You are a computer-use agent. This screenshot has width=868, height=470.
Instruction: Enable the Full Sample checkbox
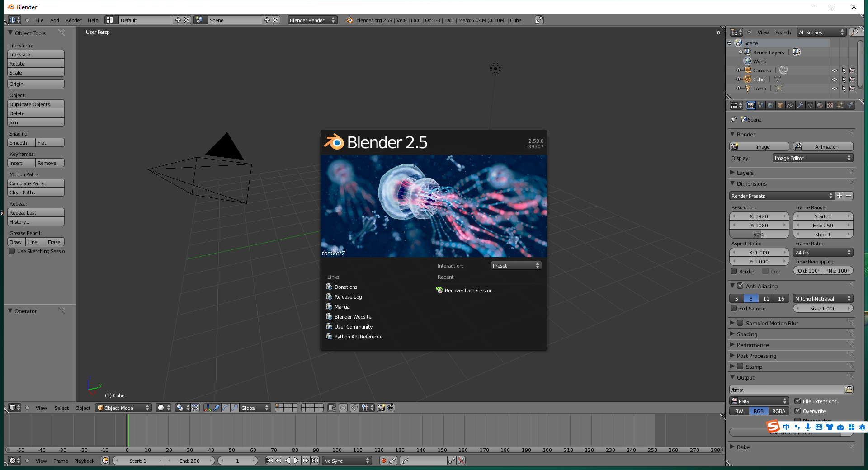pos(734,309)
